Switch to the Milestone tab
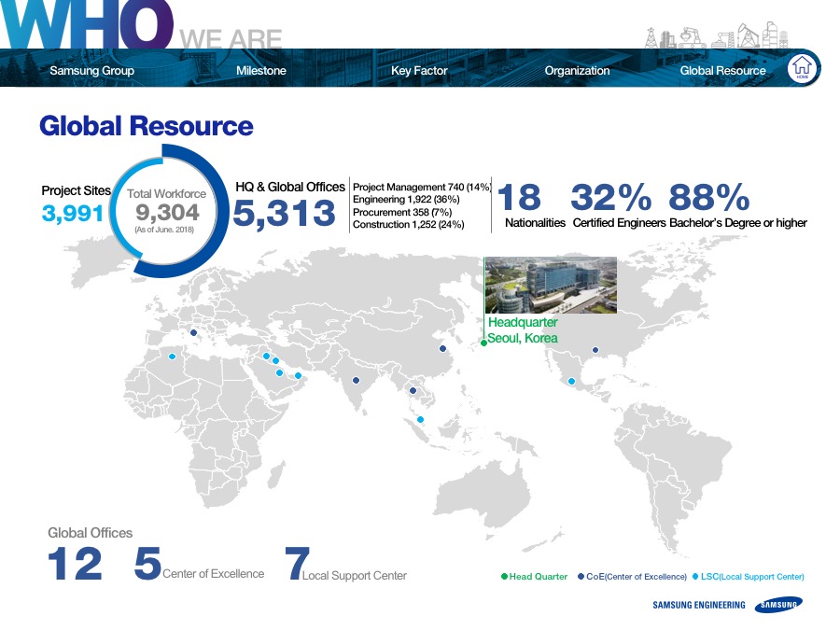840x630 pixels. [x=261, y=71]
